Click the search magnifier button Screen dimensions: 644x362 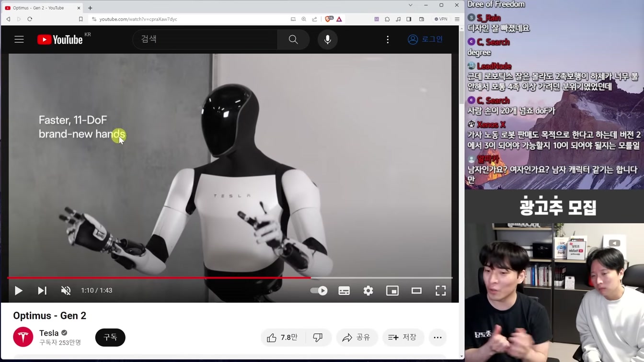[x=293, y=39]
